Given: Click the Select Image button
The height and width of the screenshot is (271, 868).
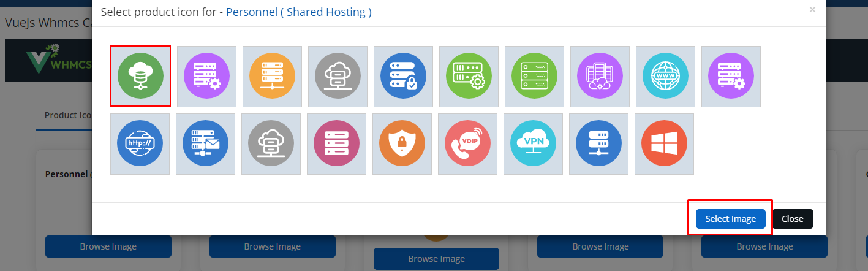Looking at the screenshot, I should pyautogui.click(x=730, y=219).
